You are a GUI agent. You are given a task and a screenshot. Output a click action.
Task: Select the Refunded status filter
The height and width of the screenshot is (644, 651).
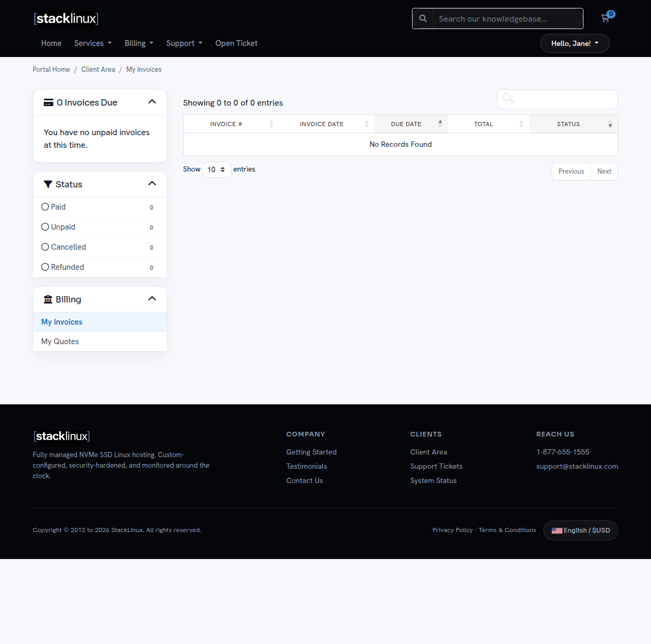(100, 267)
